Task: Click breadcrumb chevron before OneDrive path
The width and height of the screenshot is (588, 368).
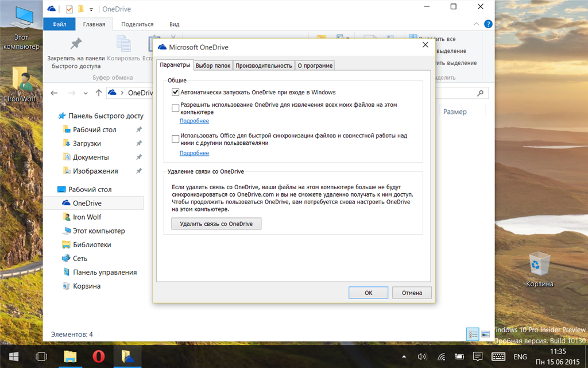Action: click(x=122, y=93)
